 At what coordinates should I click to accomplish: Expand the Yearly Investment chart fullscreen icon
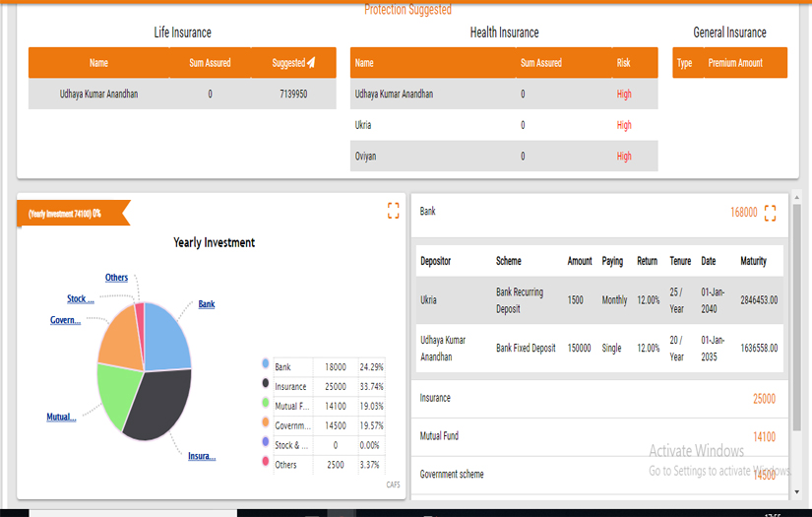click(x=393, y=211)
